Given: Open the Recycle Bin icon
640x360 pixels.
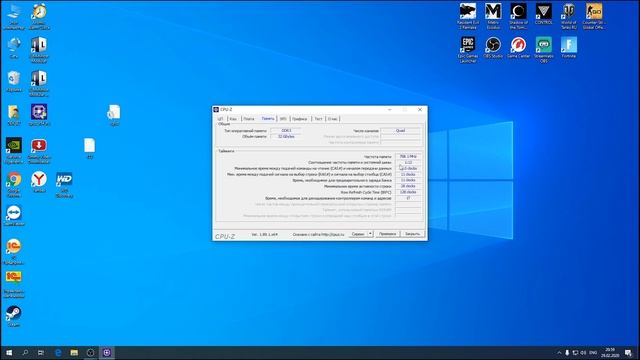Looking at the screenshot, I should pos(14,81).
